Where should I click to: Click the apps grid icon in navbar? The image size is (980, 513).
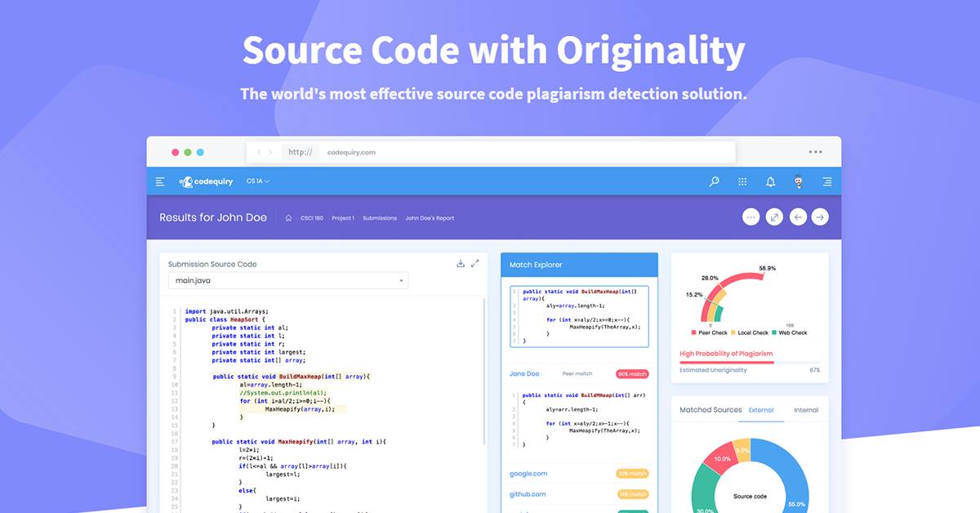(742, 181)
